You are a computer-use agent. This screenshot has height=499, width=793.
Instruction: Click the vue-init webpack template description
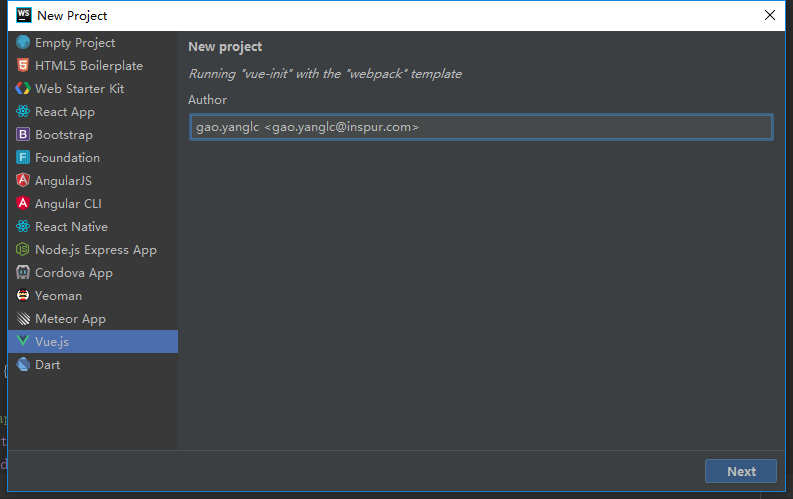pos(325,74)
